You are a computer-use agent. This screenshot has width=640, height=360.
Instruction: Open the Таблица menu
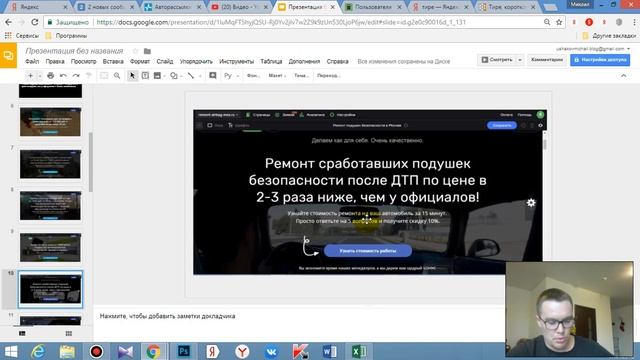[x=271, y=61]
